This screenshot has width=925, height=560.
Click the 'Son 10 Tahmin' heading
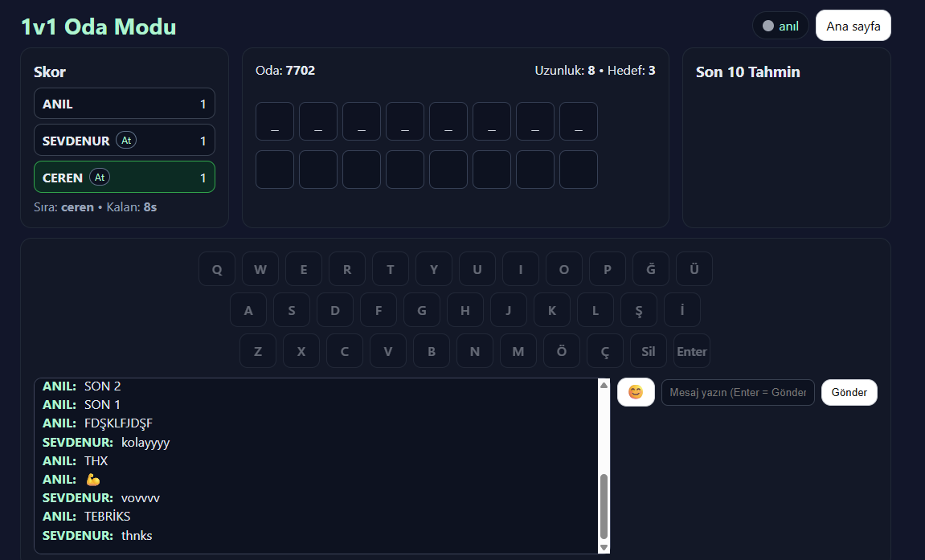(x=748, y=72)
